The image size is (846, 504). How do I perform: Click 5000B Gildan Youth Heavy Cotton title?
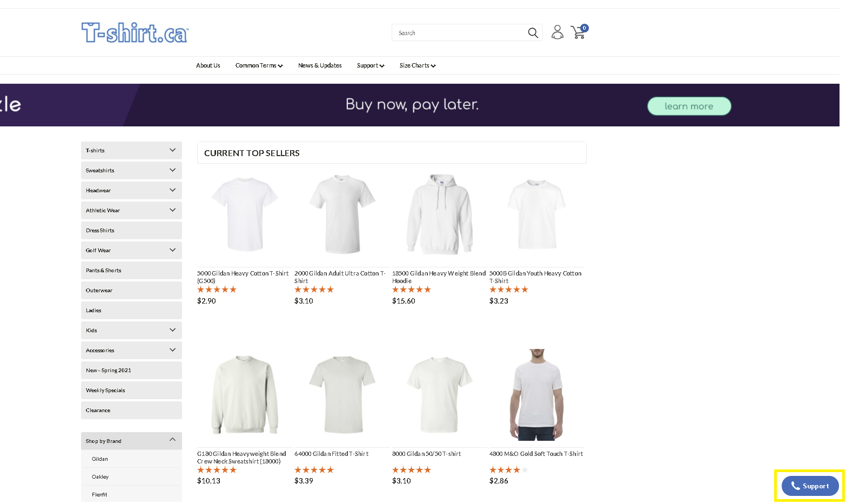535,277
